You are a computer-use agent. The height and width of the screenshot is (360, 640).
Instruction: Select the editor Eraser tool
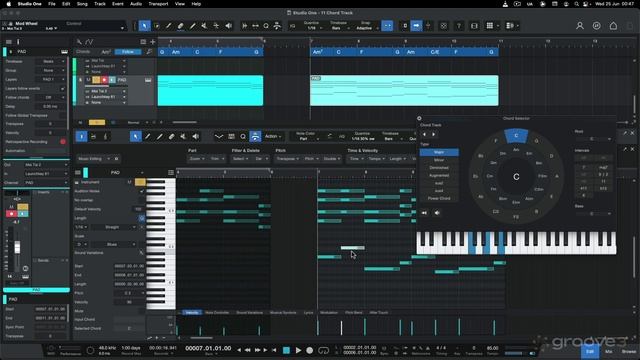(171, 136)
